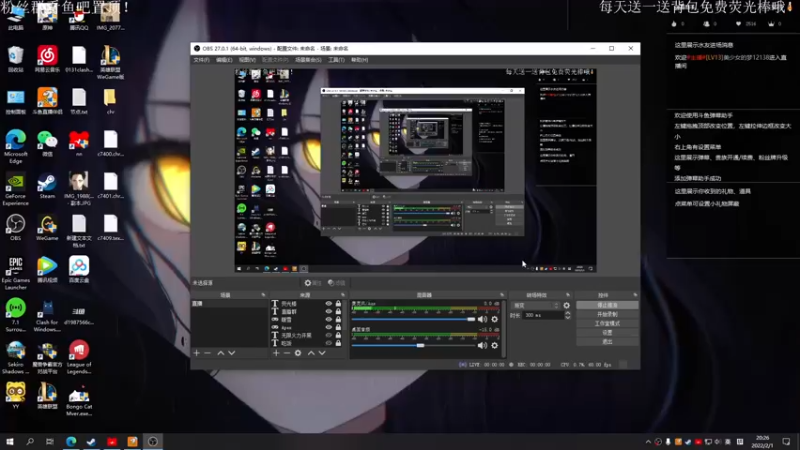Open Windows Start menu
The image size is (800, 450).
tap(10, 442)
